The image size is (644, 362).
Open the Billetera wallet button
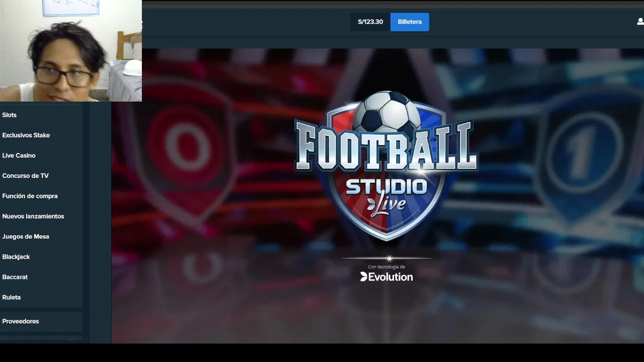point(410,22)
